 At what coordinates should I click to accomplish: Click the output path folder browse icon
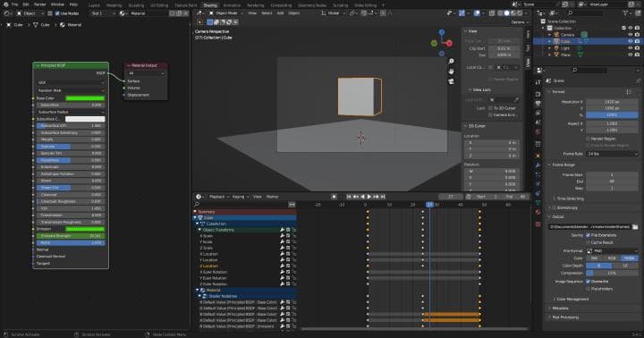tap(635, 227)
